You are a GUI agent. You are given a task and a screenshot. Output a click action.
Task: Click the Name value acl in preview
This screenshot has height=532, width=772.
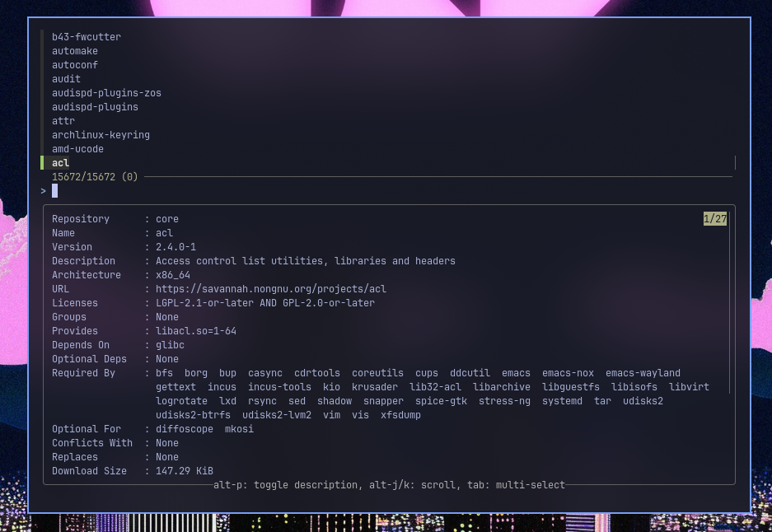coord(164,233)
